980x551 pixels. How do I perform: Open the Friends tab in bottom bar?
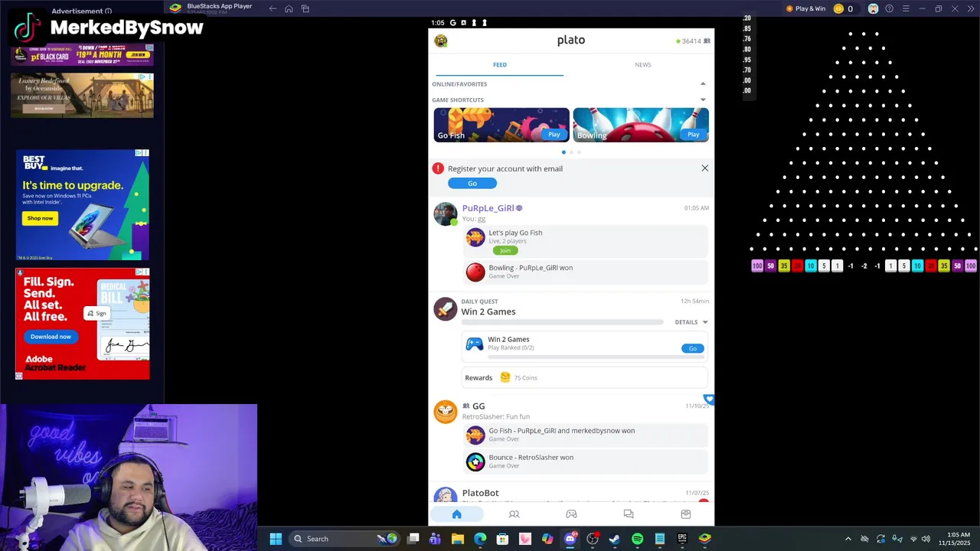[x=514, y=514]
